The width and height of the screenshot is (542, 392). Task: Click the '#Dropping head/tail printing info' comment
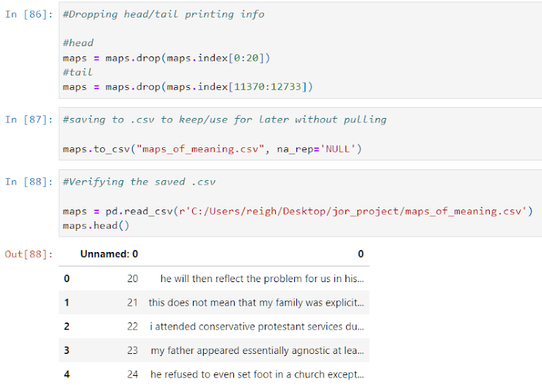[x=164, y=15]
